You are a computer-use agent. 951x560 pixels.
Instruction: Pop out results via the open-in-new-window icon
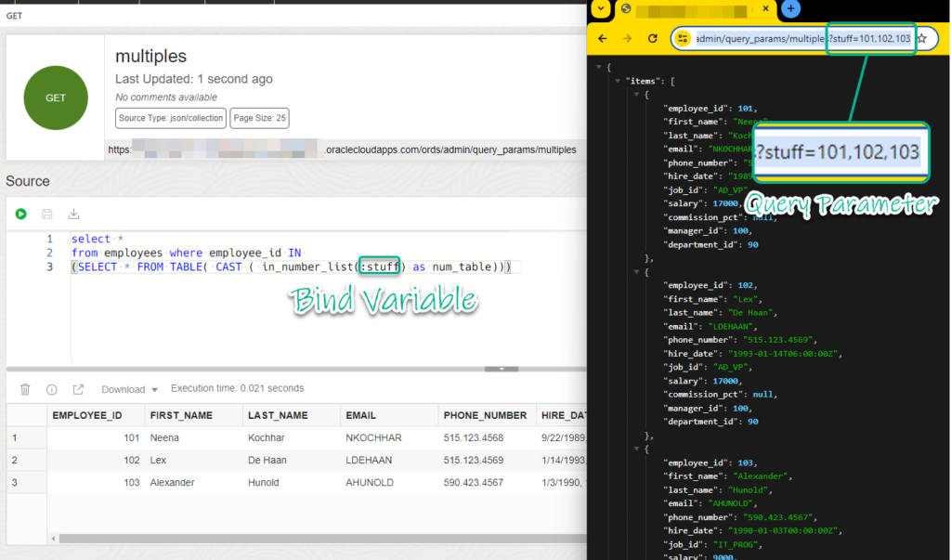(78, 389)
